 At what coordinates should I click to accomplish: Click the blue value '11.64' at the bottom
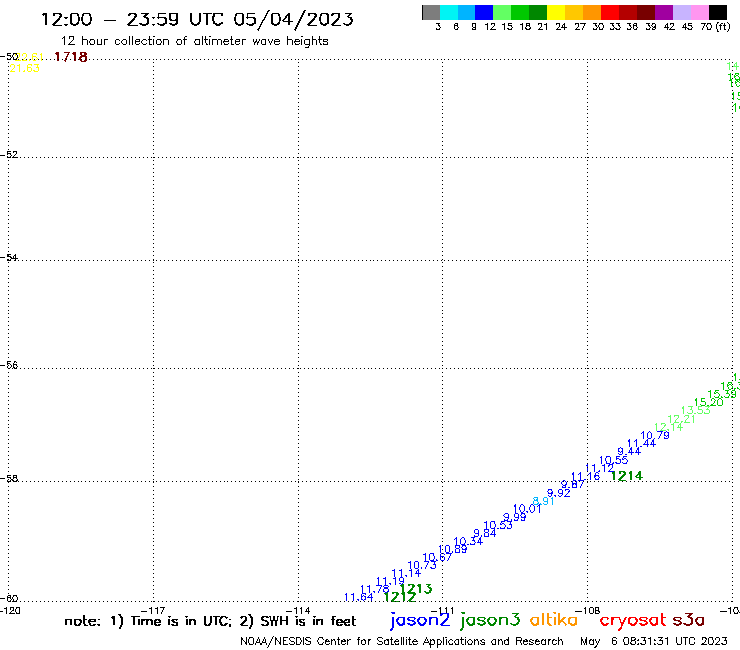pos(359,597)
